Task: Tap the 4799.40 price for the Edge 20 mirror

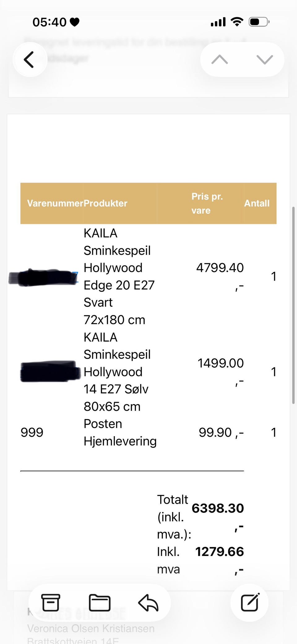Action: click(x=220, y=268)
